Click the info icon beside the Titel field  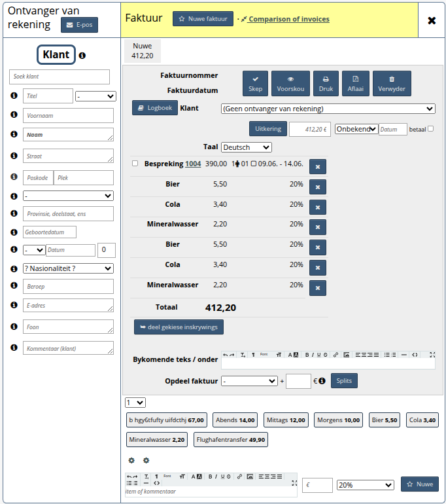(14, 95)
